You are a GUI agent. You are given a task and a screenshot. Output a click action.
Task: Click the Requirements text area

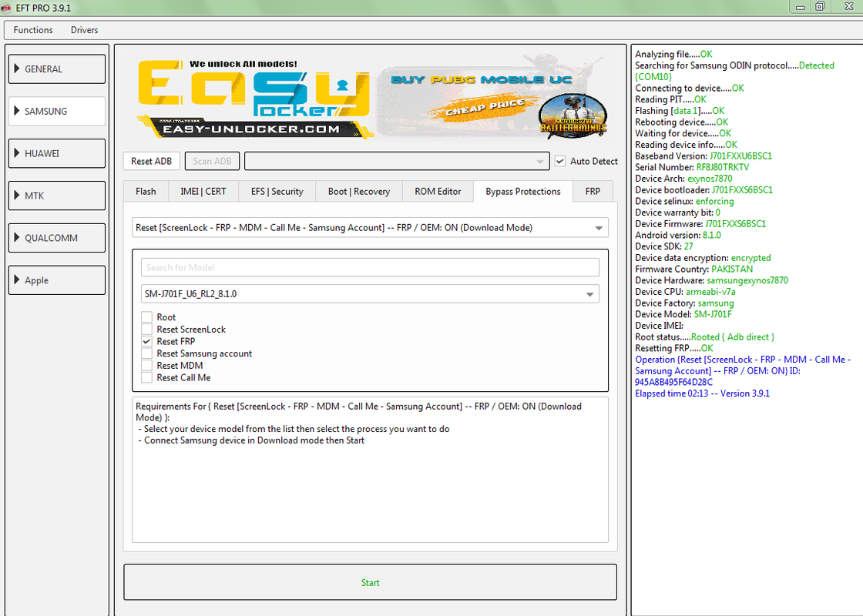[x=370, y=470]
